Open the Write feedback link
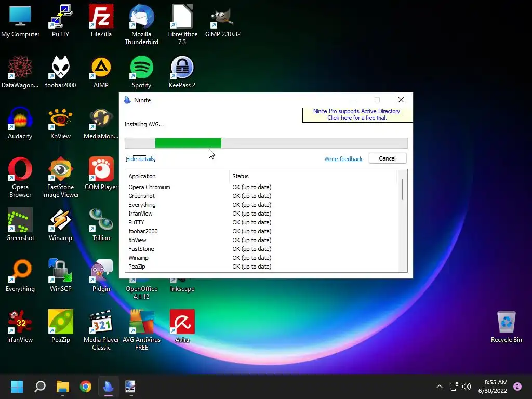The height and width of the screenshot is (399, 532). point(343,159)
